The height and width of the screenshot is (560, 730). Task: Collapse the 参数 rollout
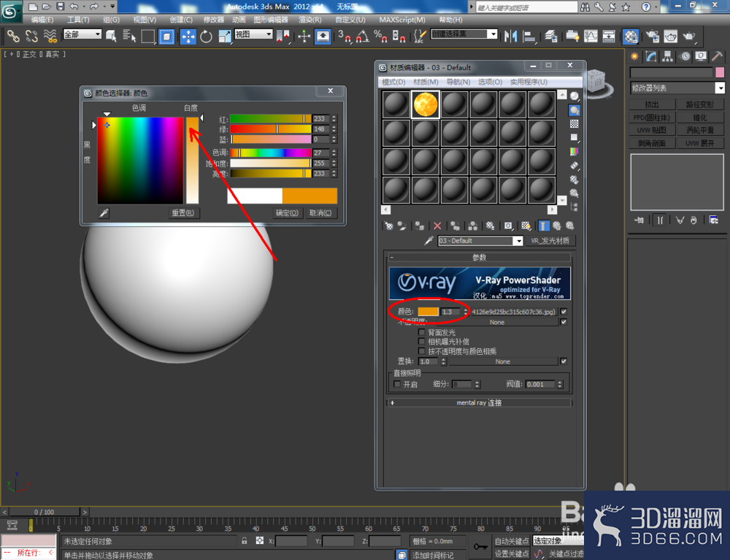coord(479,257)
